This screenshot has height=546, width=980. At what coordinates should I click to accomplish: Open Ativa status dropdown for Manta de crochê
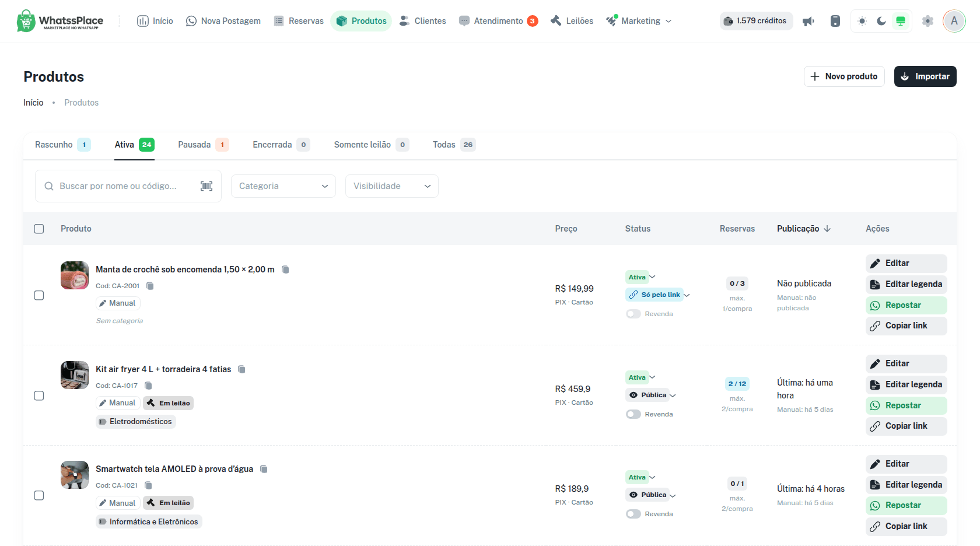[641, 277]
